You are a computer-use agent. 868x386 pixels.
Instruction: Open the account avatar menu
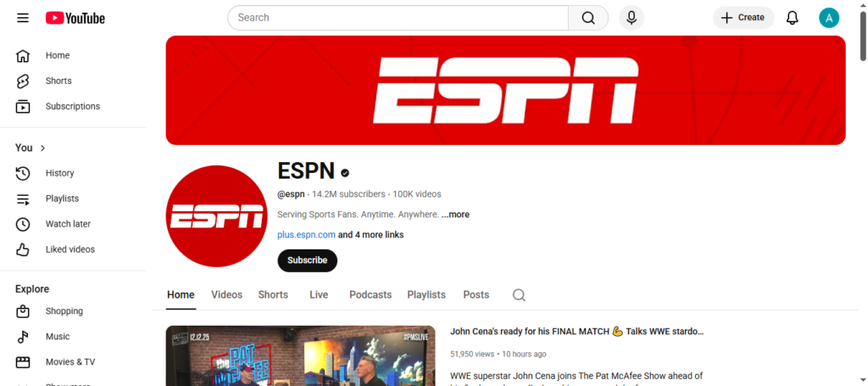[829, 18]
